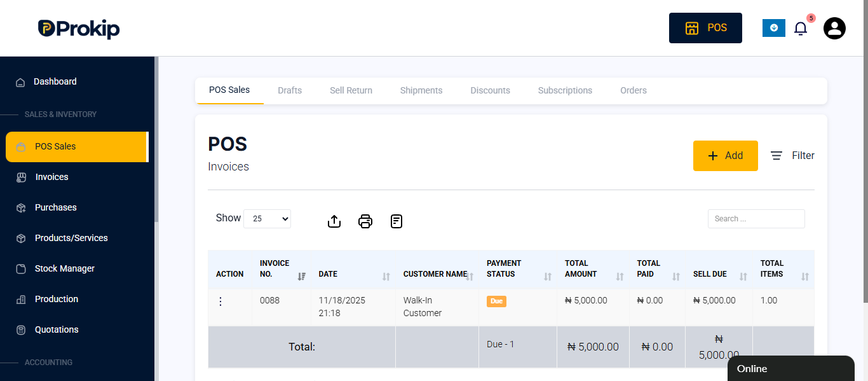Click the page vertical scrollbar
The height and width of the screenshot is (381, 868).
(865, 151)
